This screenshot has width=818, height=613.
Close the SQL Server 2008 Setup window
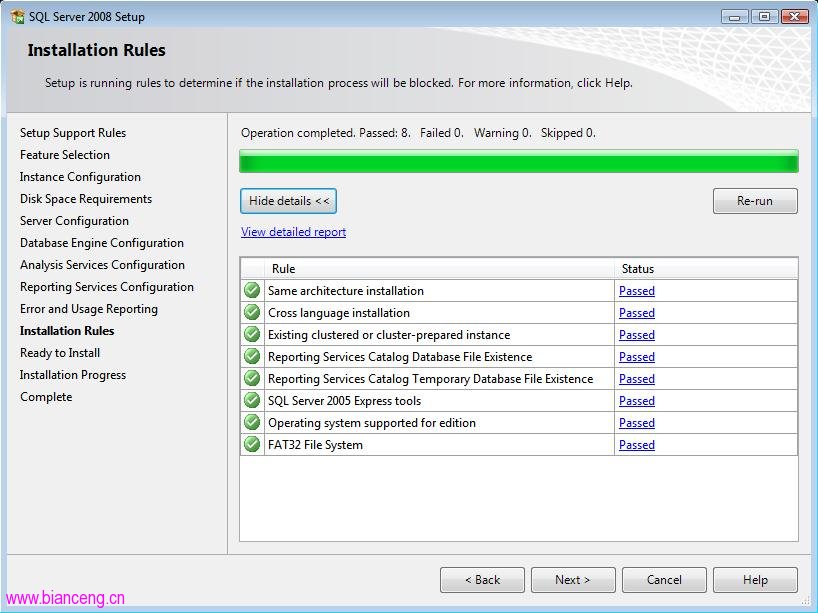click(795, 17)
